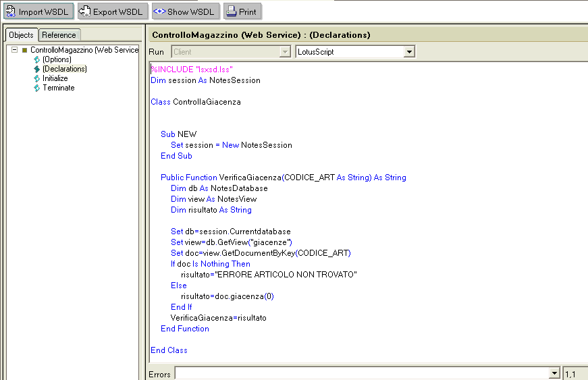
Task: Click the Set doc=view.GetDocumentByKey line
Action: coord(261,253)
